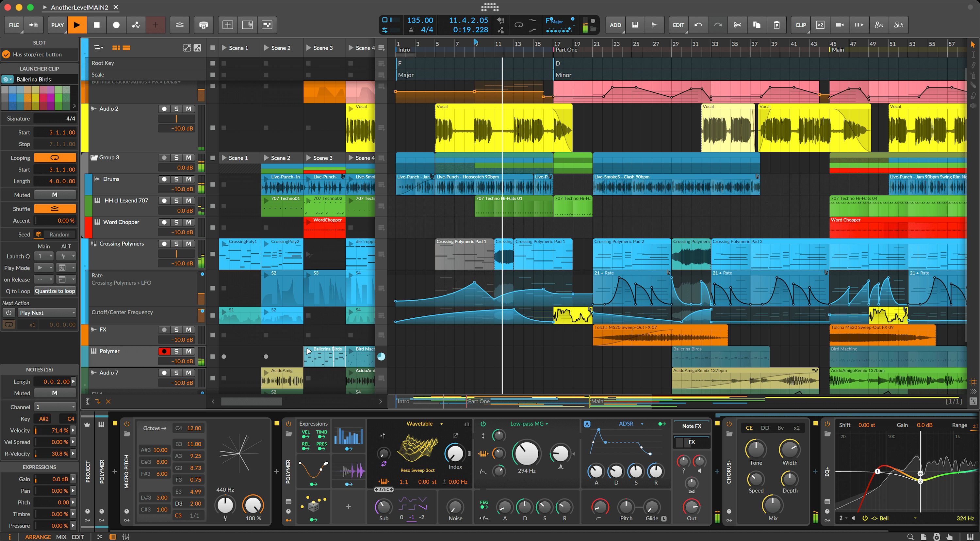Mute the Word Chopper track
Viewport: 980px width, 541px height.
189,222
